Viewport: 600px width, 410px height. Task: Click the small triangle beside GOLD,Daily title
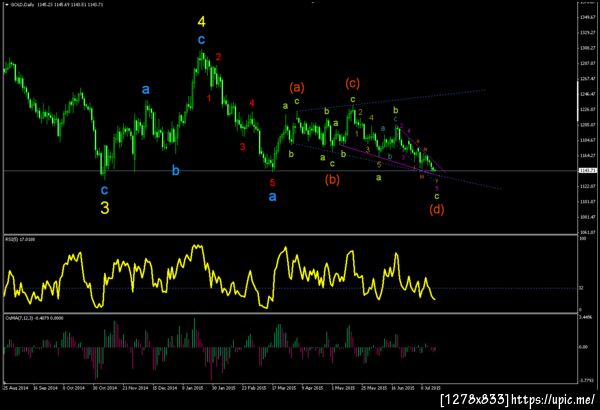point(6,5)
